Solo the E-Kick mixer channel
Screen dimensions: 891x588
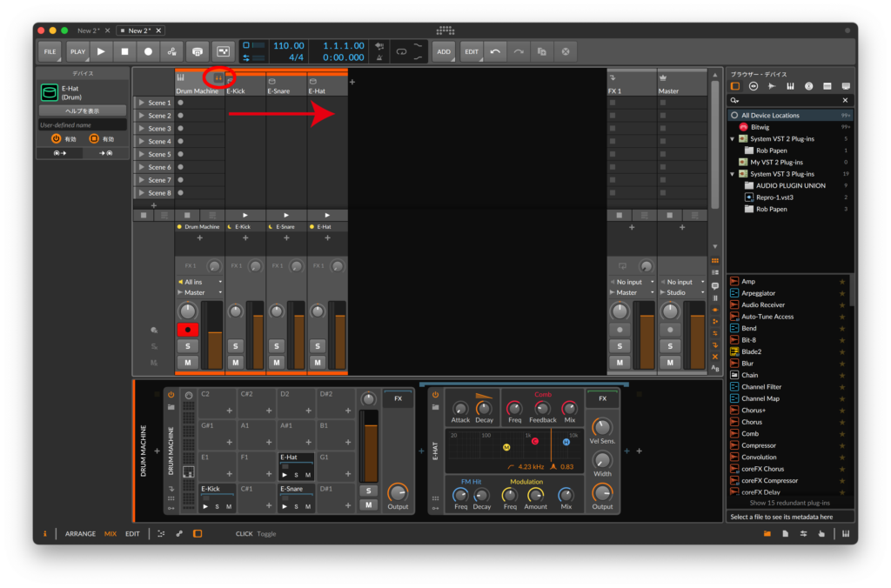[x=235, y=346]
